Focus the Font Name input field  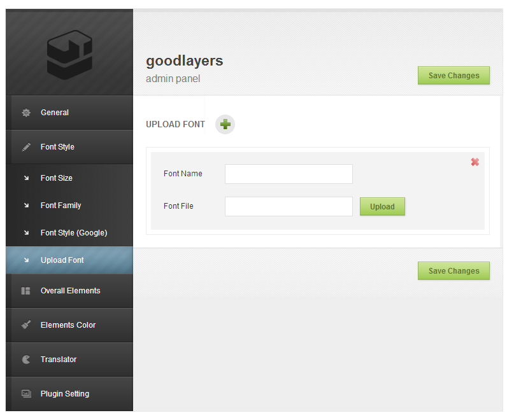click(x=289, y=174)
